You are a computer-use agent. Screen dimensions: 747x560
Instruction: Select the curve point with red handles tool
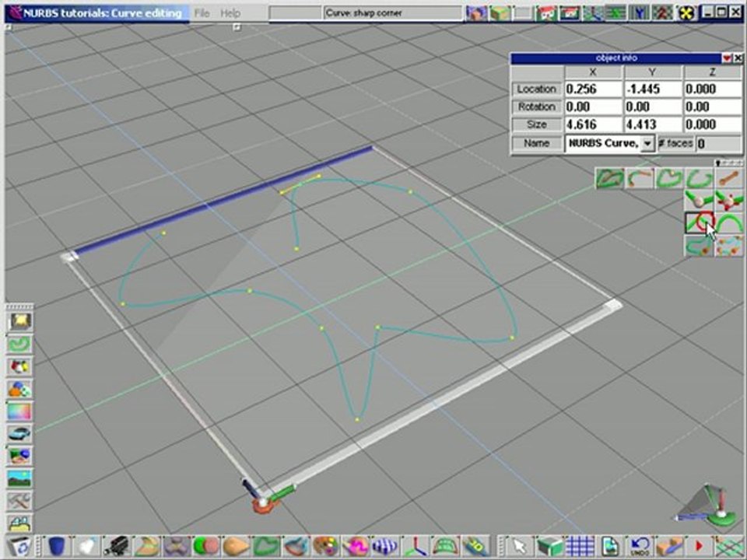[729, 201]
